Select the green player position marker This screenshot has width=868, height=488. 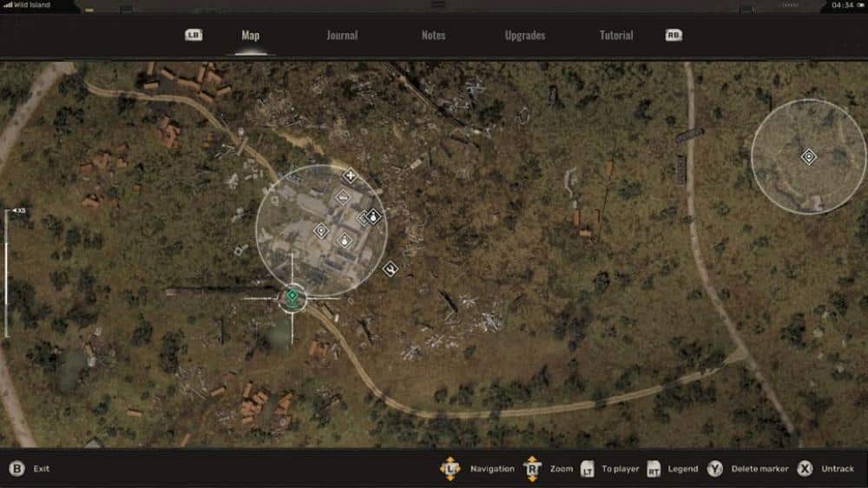click(x=292, y=297)
